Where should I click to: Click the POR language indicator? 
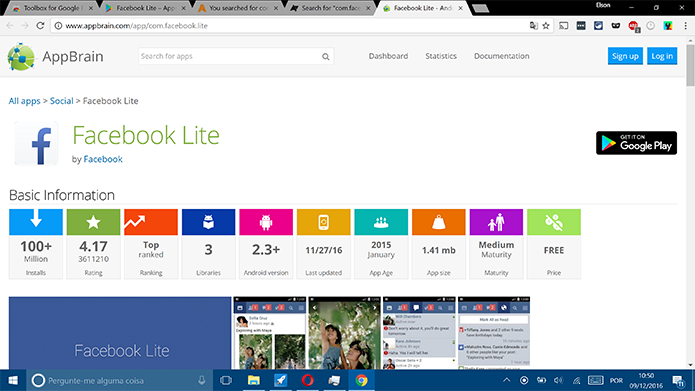(616, 380)
